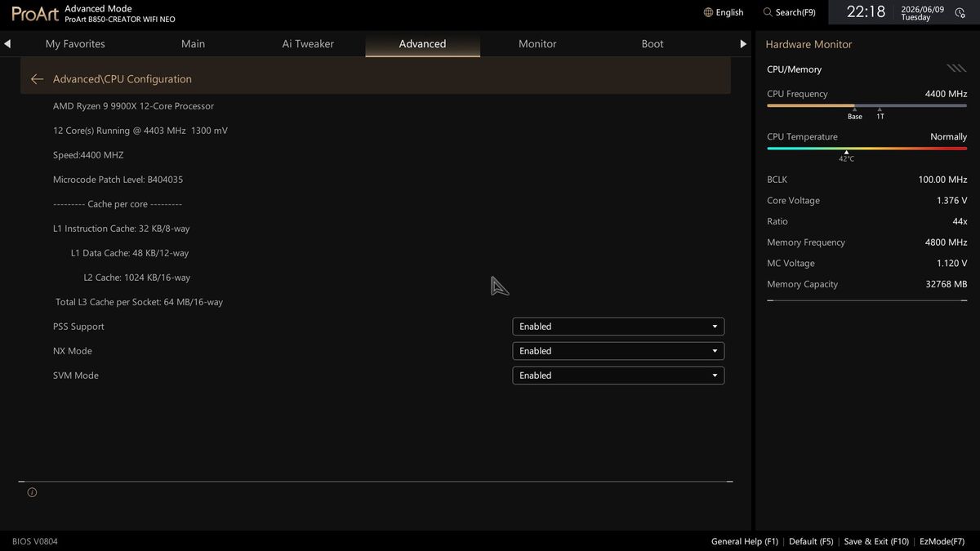980x551 pixels.
Task: Click MC Voltage value 1.120 V
Action: pos(951,264)
